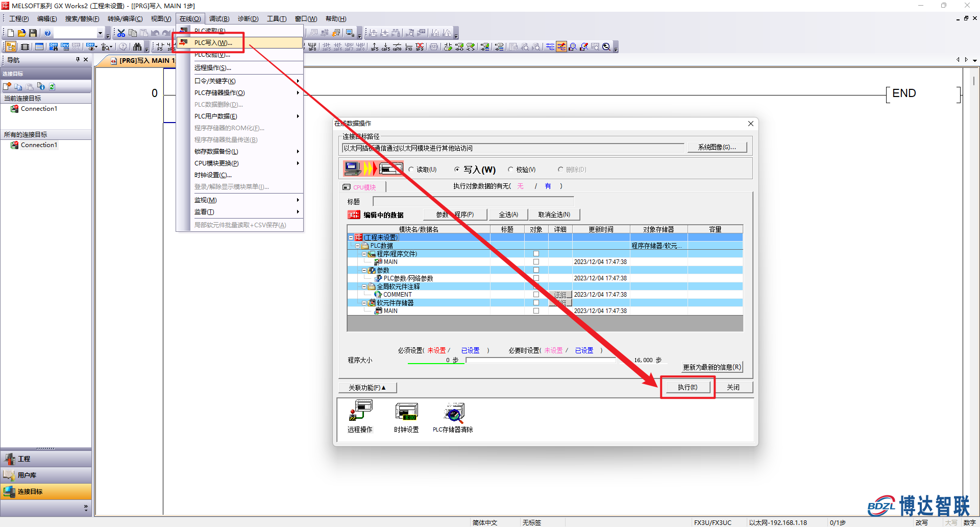Click the first icon in connection target panel
The image size is (980, 527).
click(x=7, y=87)
